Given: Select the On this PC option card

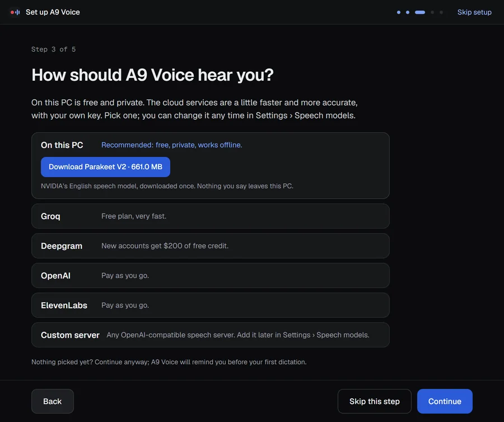Looking at the screenshot, I should tap(211, 165).
